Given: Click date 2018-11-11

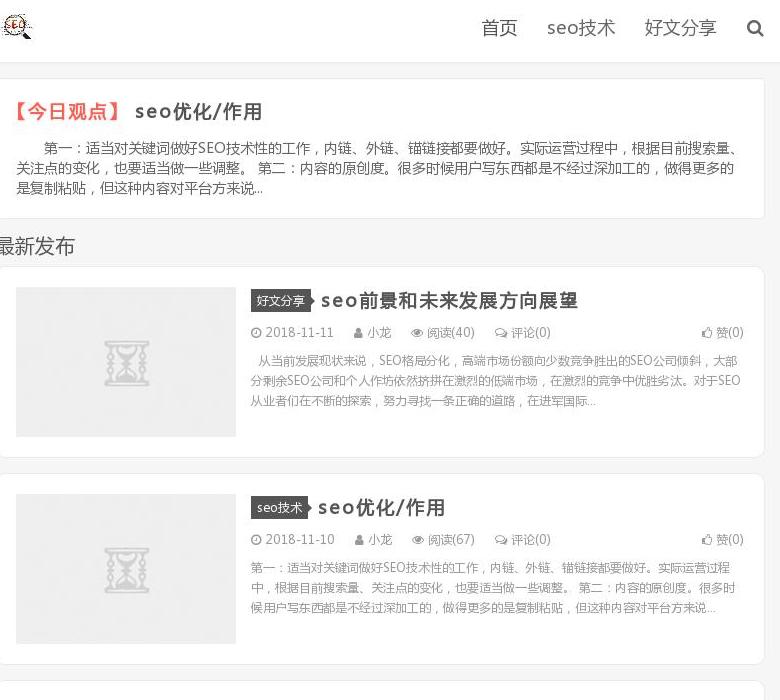Looking at the screenshot, I should (299, 332).
